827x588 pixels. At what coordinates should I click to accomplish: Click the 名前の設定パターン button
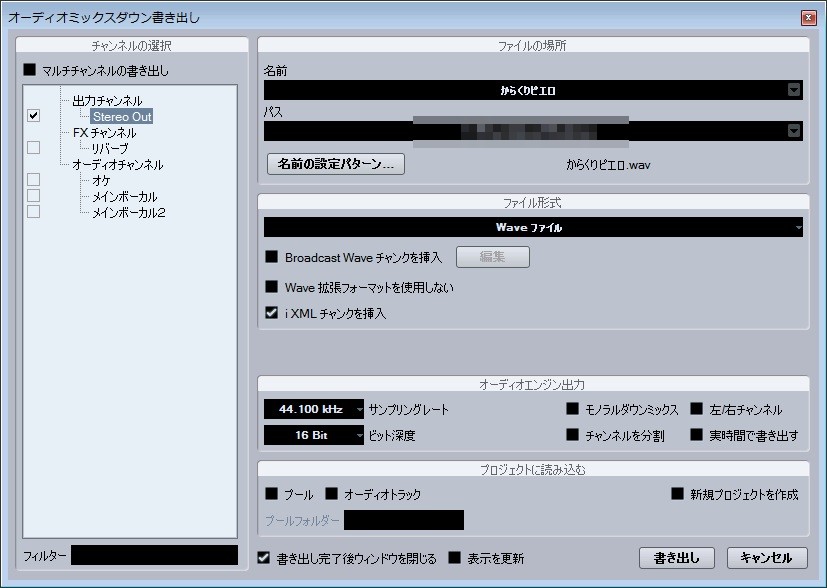coord(336,164)
